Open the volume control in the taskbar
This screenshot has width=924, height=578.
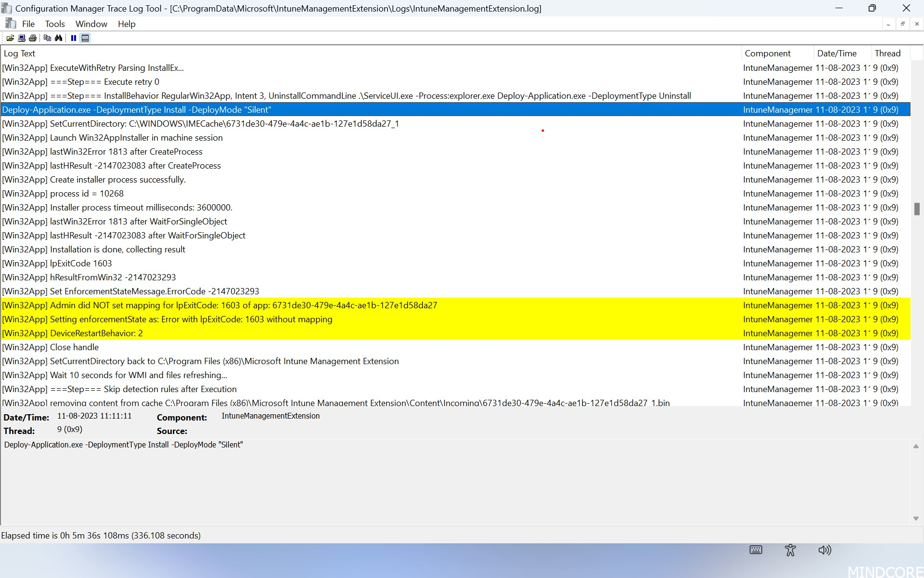(824, 550)
